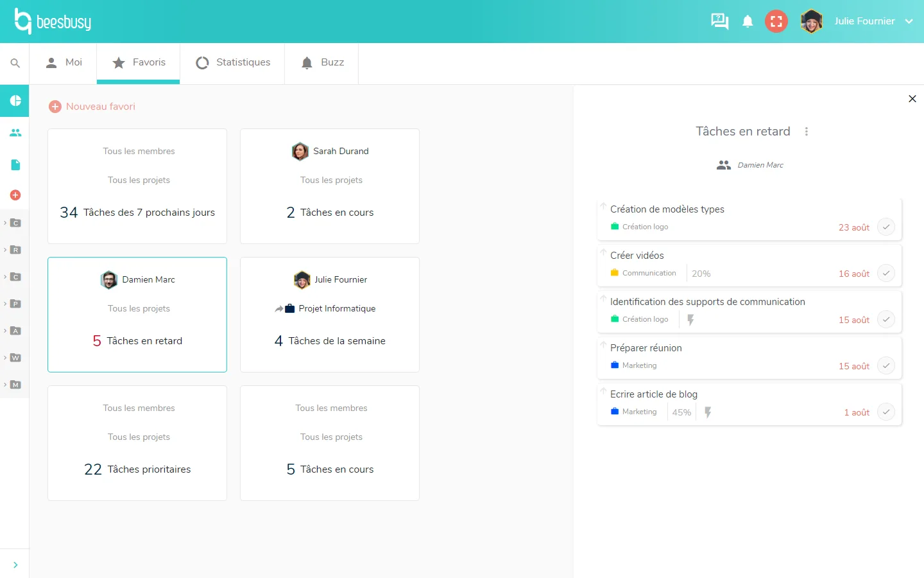Image resolution: width=924 pixels, height=578 pixels.
Task: Click the beesbusy logo
Action: [53, 21]
